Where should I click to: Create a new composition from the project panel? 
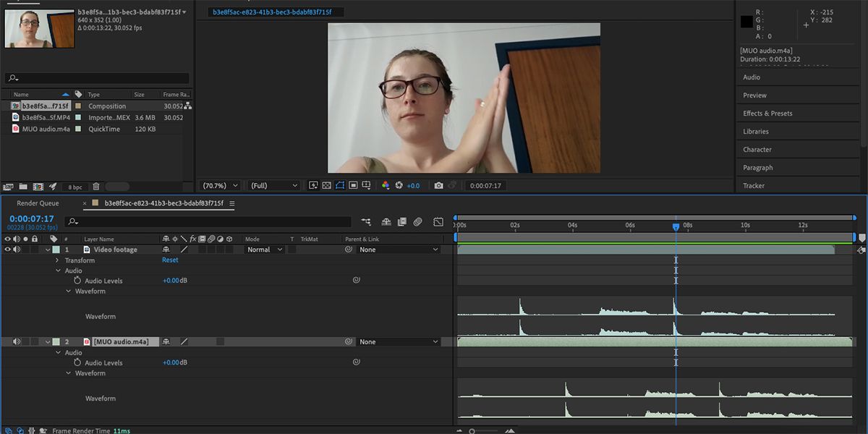pos(38,185)
